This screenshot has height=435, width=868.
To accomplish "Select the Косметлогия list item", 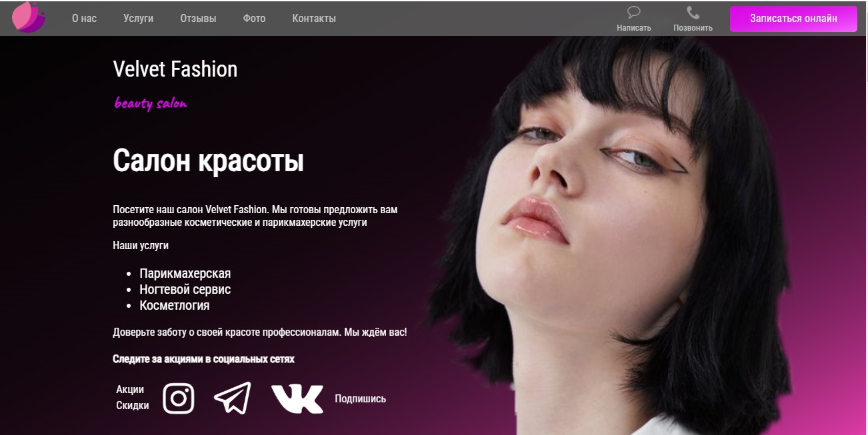I will (175, 305).
